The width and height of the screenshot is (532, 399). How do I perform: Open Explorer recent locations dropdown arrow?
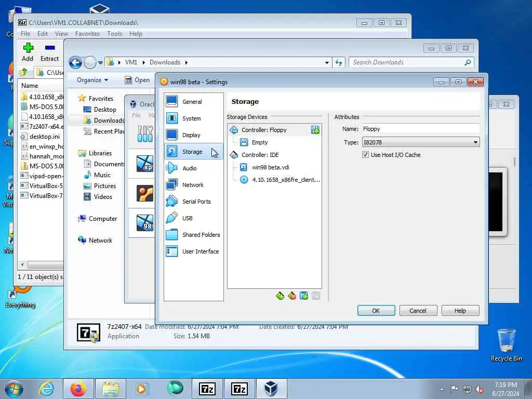coord(100,63)
